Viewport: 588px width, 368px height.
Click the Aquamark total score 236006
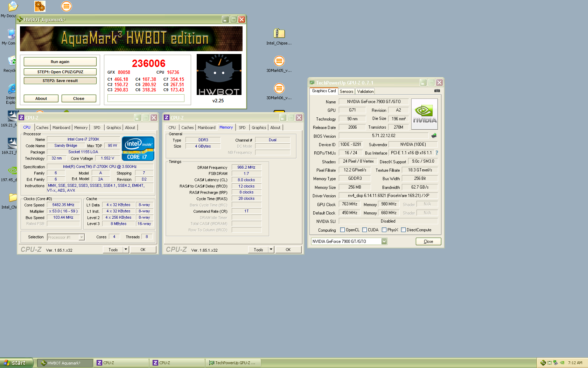148,63
